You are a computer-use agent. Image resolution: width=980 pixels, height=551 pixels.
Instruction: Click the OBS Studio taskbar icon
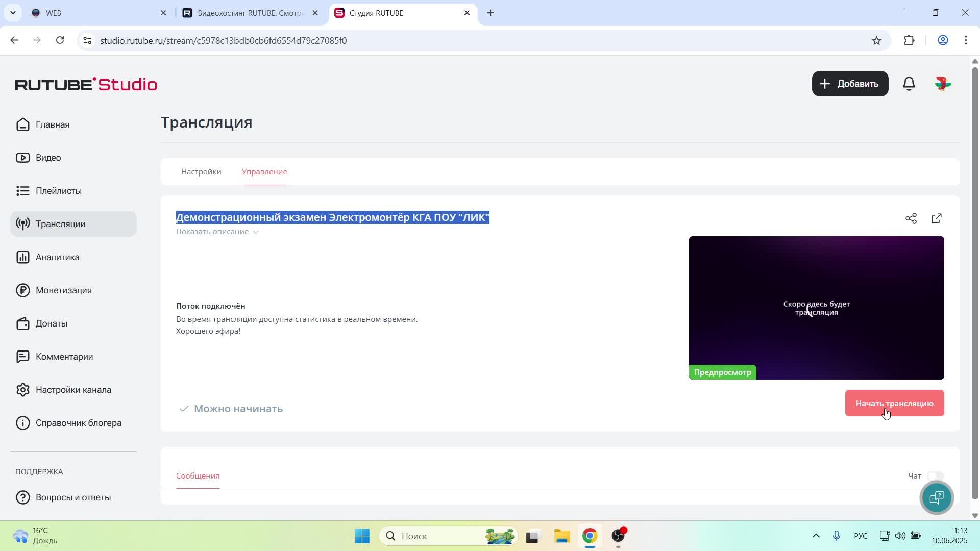point(618,536)
